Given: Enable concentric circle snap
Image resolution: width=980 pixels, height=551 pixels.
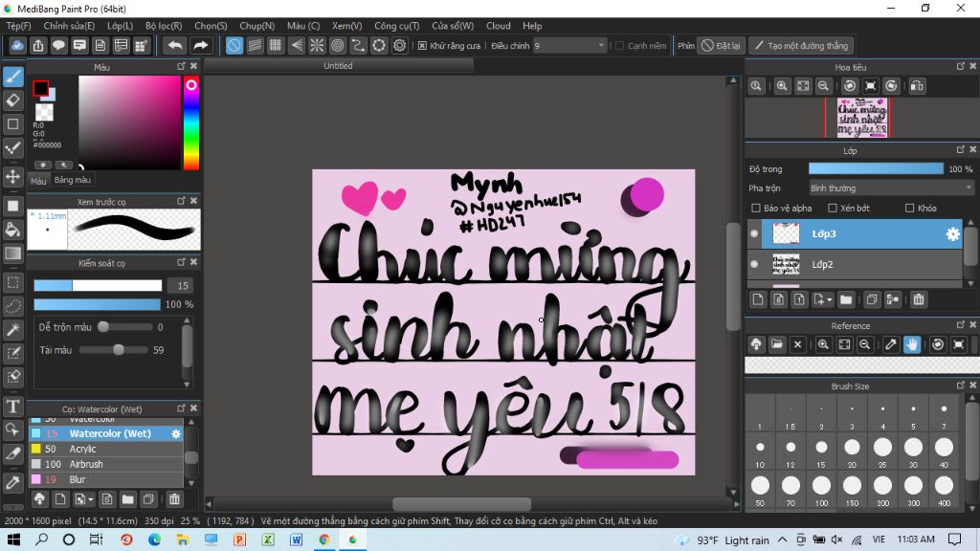Looking at the screenshot, I should click(x=338, y=46).
